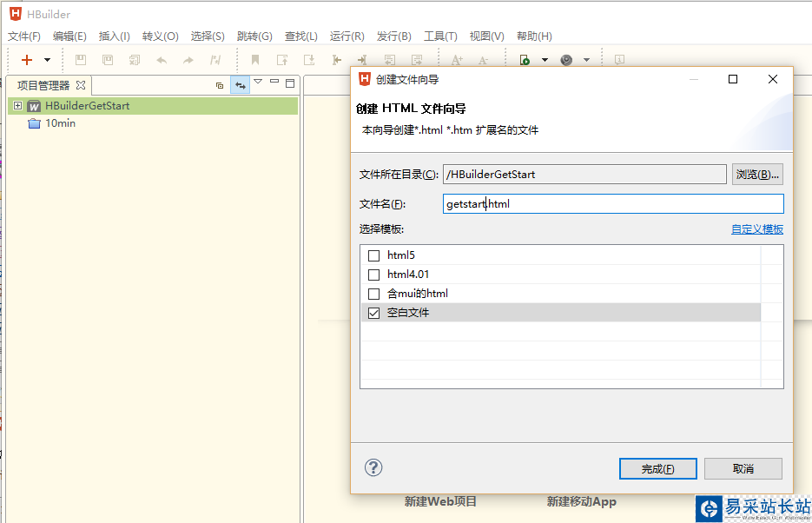Maximize the 创建文件向导 dialog
Screen dimensions: 812x523
tap(733, 79)
